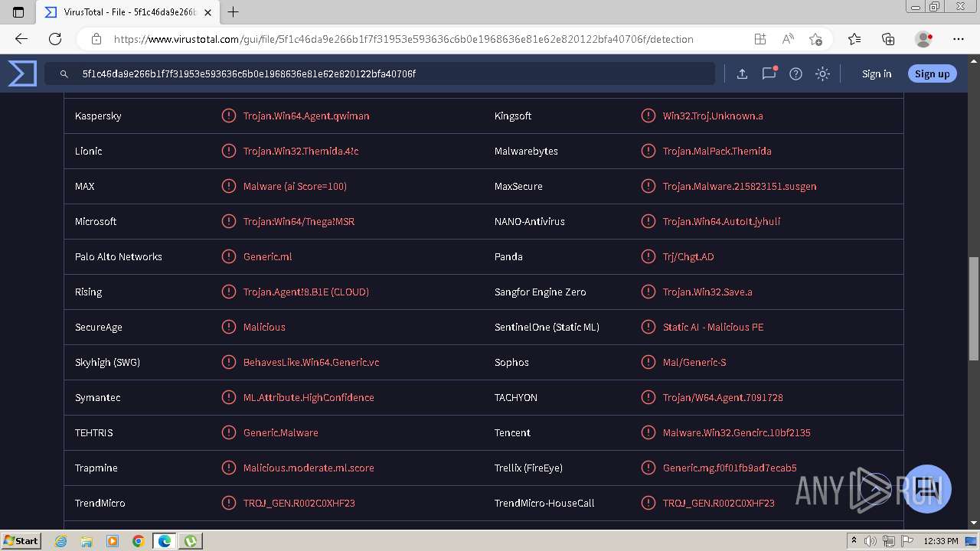Open the Windows Start menu
Screen dimensions: 980x551
(21, 540)
